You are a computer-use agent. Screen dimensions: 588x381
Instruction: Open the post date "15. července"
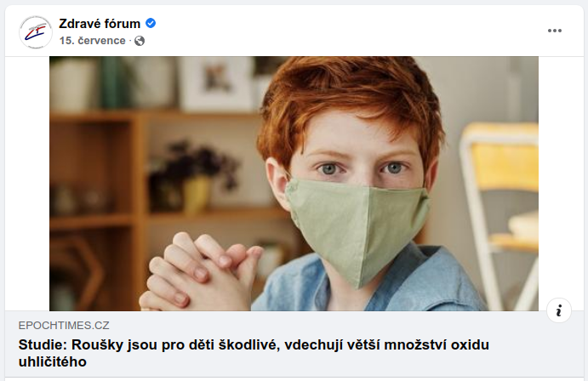[x=92, y=41]
